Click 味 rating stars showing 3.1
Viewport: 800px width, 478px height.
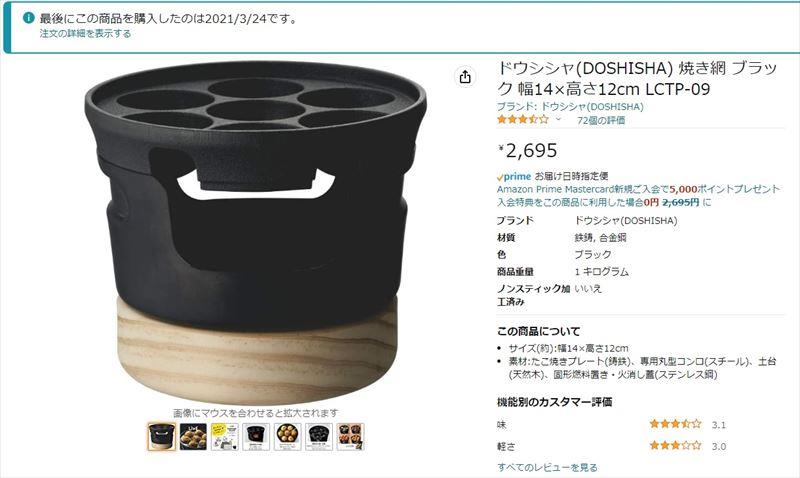point(676,424)
